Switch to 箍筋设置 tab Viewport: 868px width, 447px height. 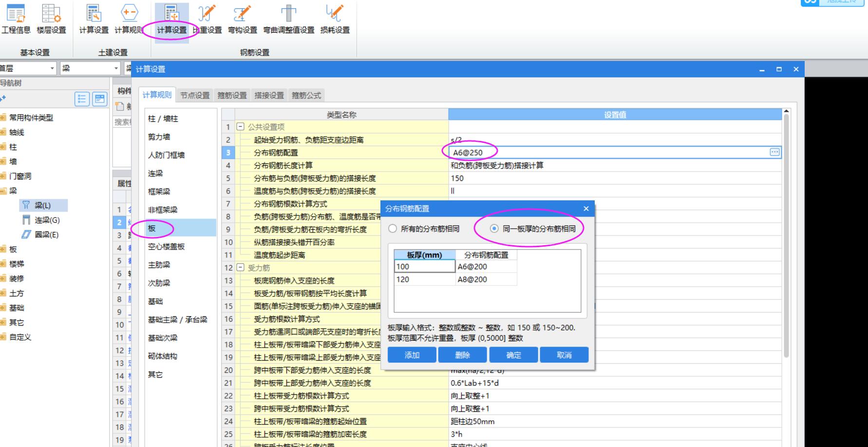tap(232, 96)
